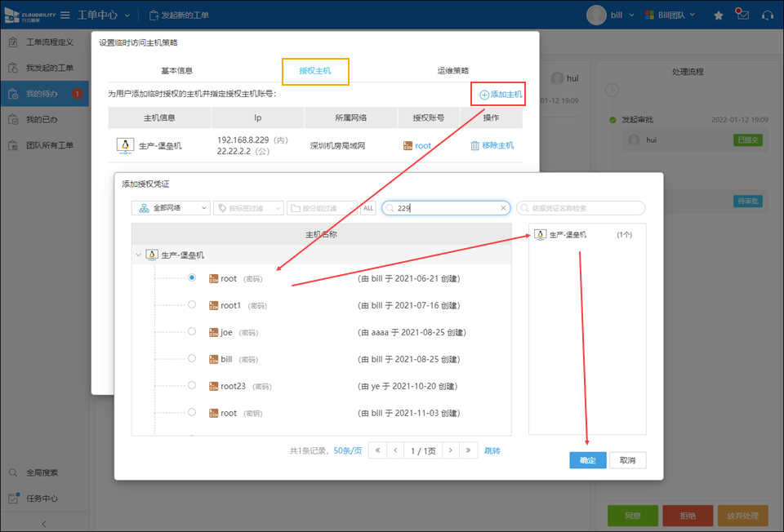Collapse the 生产-堡垒机 tree node
Viewport: 784px width, 532px height.
click(137, 255)
